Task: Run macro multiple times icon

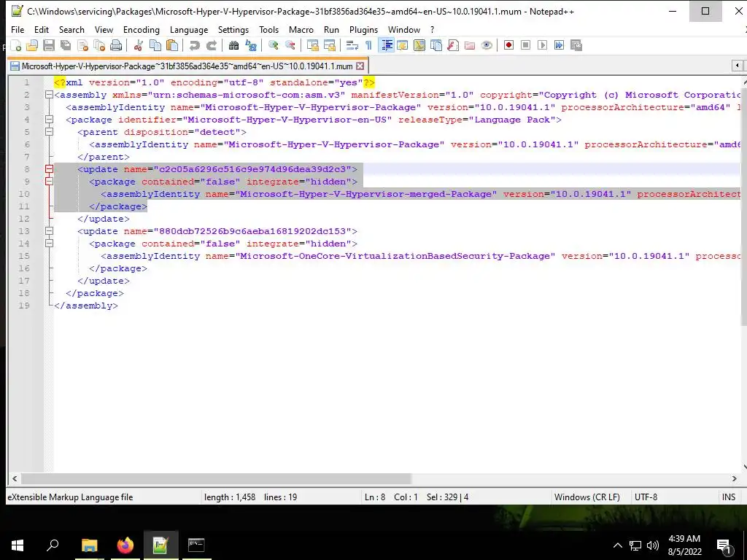Action: click(559, 45)
